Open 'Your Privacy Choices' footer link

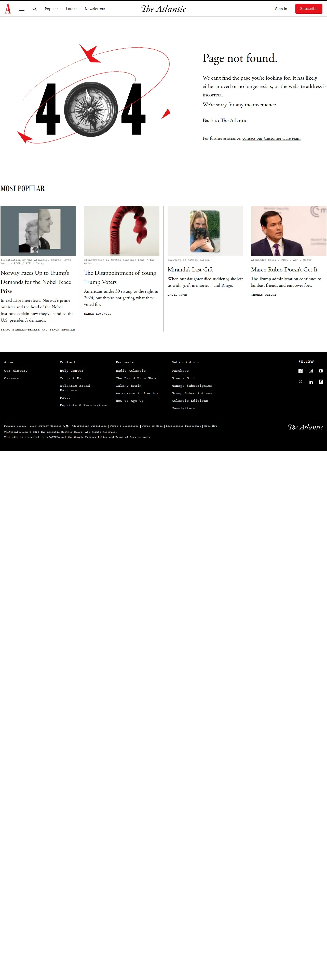46,426
